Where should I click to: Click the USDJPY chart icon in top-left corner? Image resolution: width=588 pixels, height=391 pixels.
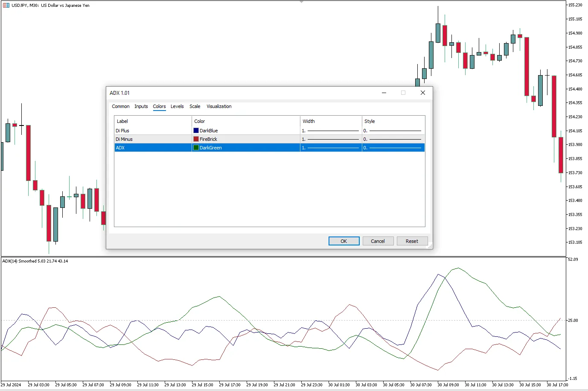(x=6, y=6)
